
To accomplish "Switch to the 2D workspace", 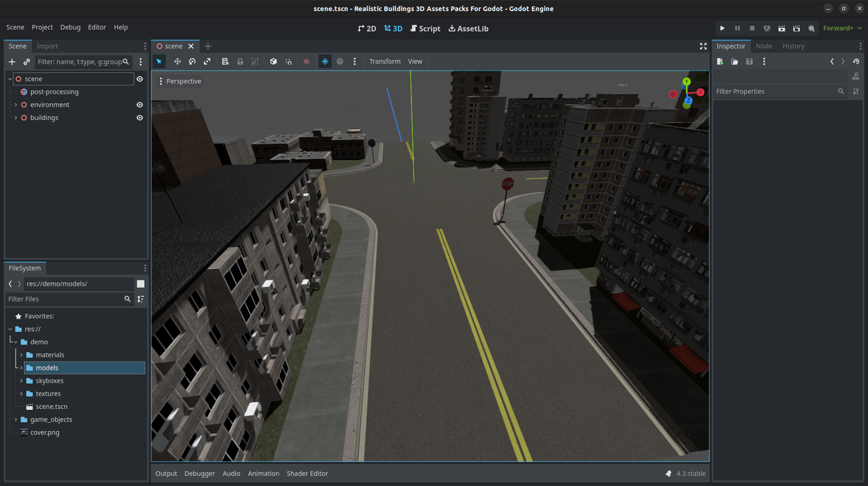I will 367,28.
